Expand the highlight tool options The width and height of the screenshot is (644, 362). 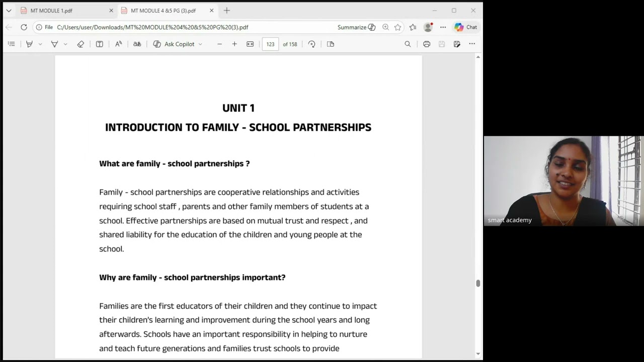point(40,44)
